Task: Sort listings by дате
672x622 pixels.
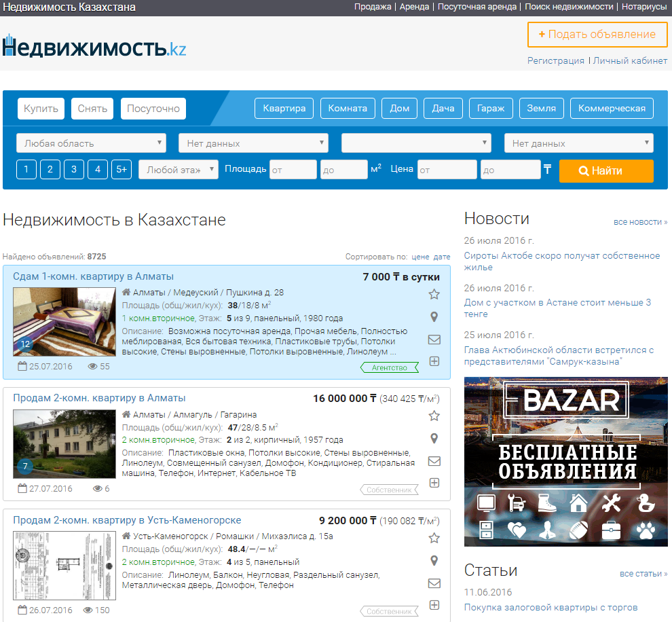Action: [x=442, y=257]
